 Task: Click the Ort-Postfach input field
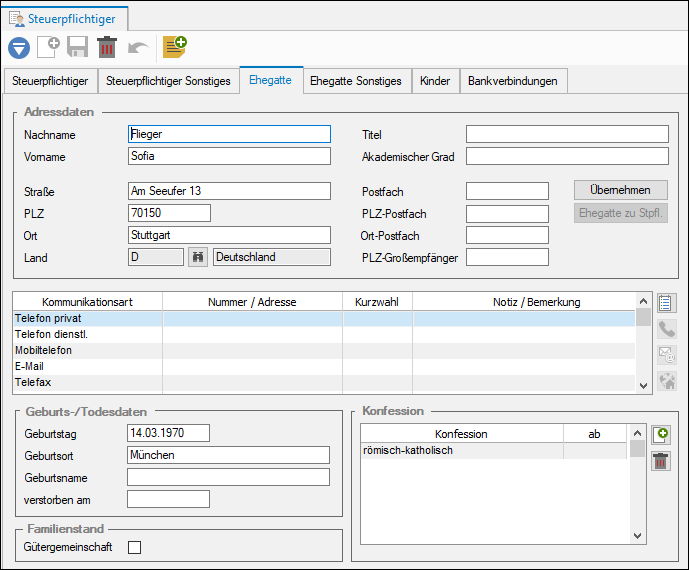click(x=507, y=235)
